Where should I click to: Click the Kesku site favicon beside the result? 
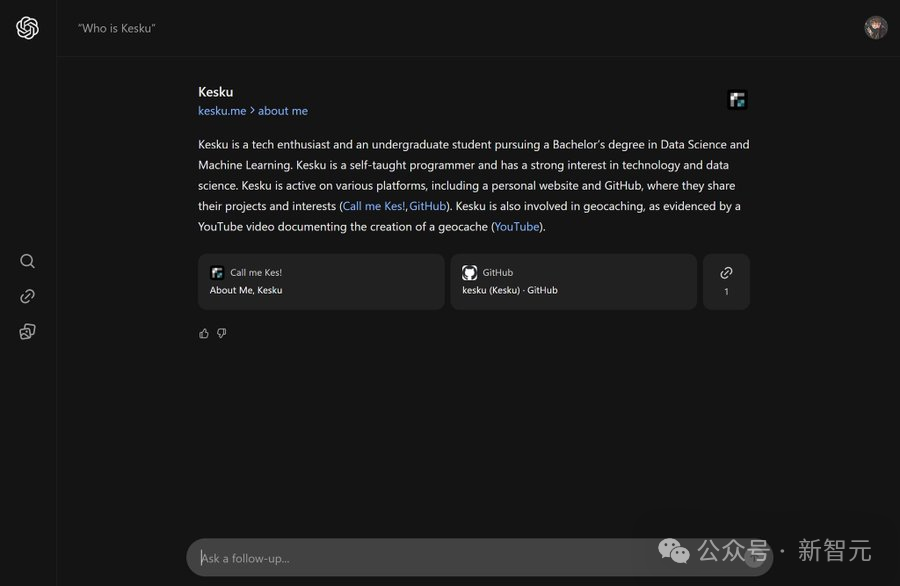coord(737,100)
